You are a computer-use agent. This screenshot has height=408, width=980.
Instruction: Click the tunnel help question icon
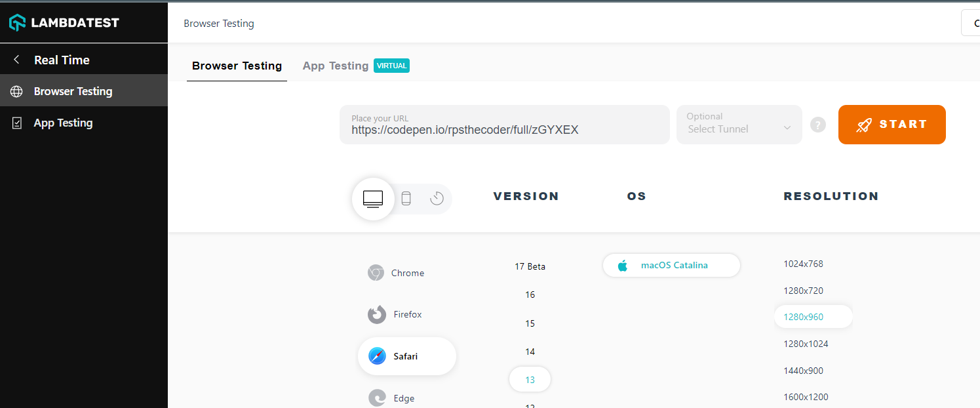pos(818,125)
